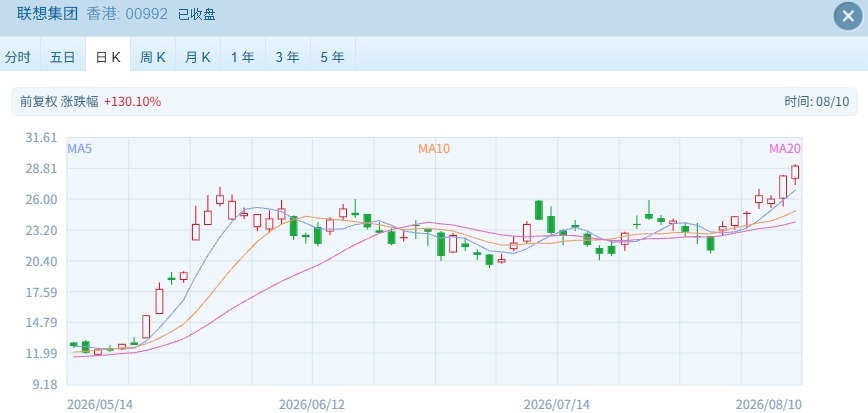Click the 2026/07/14 date axis label
The width and height of the screenshot is (868, 413).
click(556, 404)
